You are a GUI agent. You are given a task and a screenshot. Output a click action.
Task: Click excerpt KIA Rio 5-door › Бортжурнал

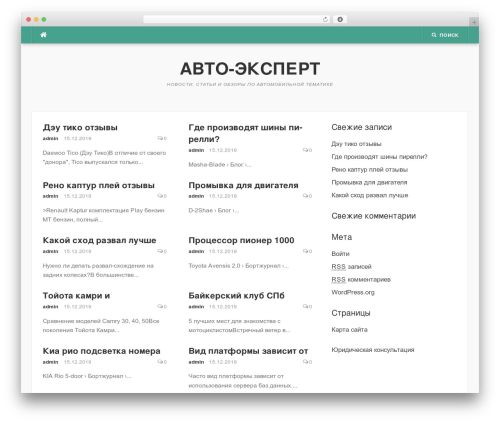87,376
